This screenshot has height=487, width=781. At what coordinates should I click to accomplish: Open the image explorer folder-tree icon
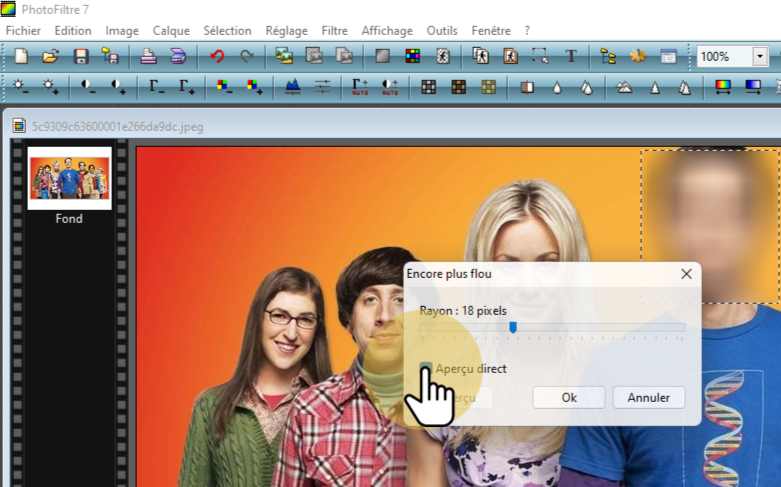click(x=608, y=56)
